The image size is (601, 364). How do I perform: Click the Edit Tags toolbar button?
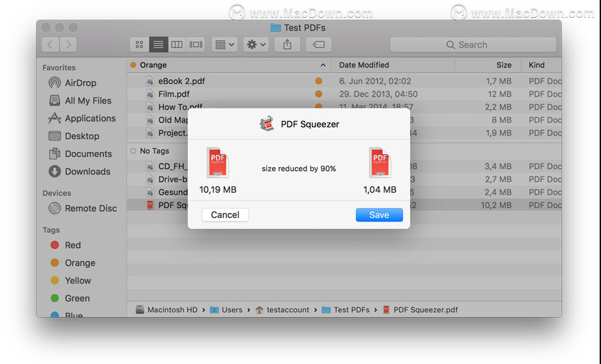tap(319, 44)
